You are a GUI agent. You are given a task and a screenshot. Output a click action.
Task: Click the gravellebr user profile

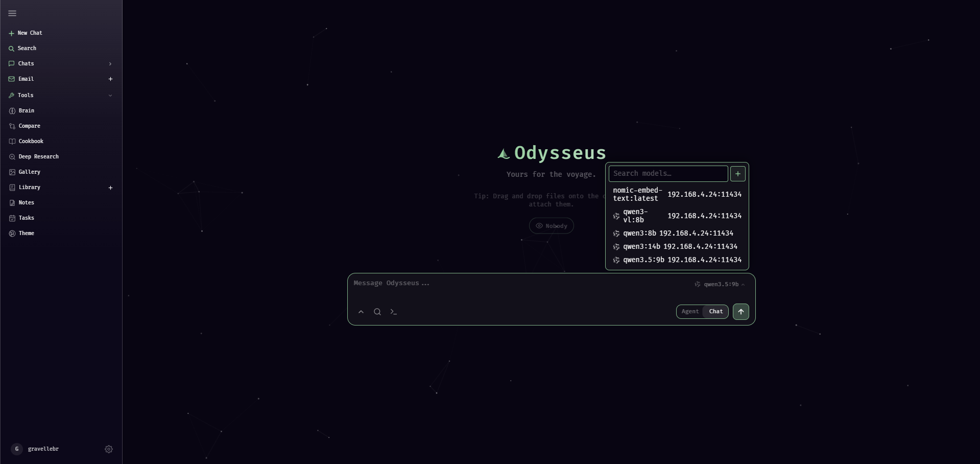tap(43, 449)
